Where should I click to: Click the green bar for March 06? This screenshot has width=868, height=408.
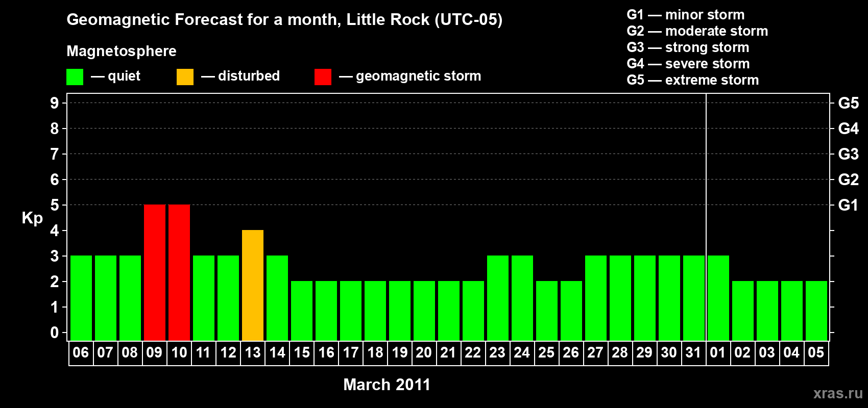click(x=81, y=298)
